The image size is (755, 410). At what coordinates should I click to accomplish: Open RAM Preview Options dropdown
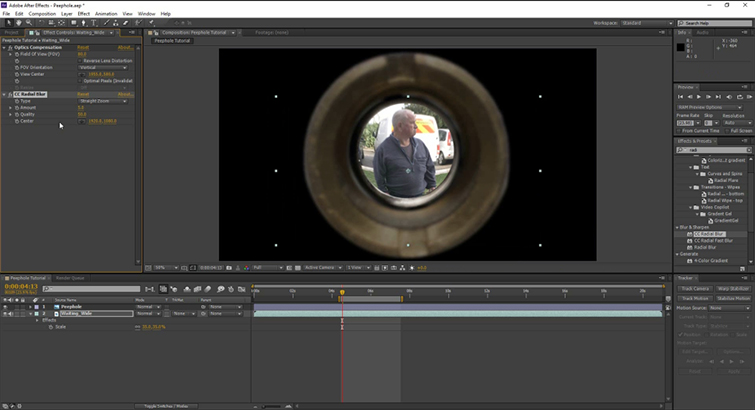coord(710,107)
